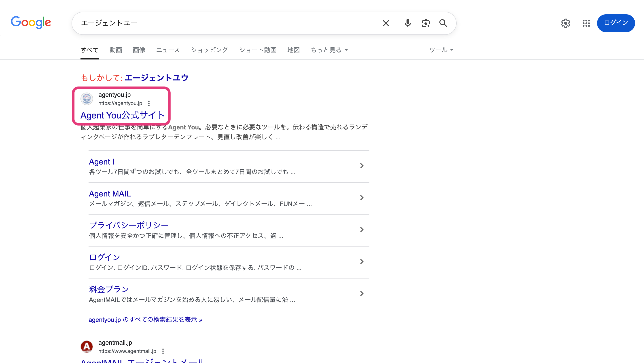Click the agentyou.jp site name text

point(114,95)
